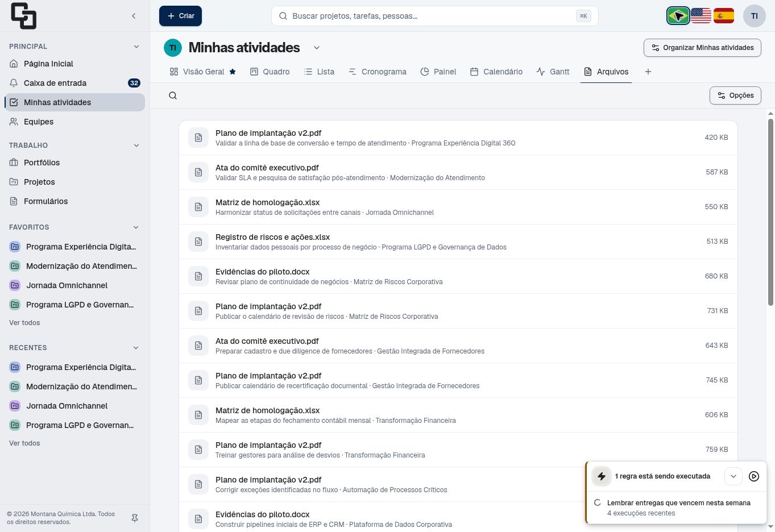Collapse the PRINCIPAL sidebar section
Viewport: 775px width, 532px height.
(136, 47)
